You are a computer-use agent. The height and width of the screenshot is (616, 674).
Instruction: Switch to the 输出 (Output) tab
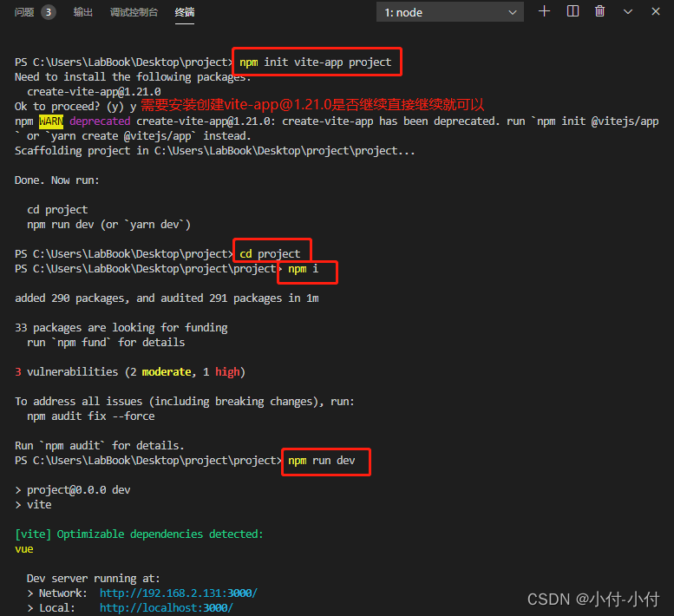click(83, 12)
